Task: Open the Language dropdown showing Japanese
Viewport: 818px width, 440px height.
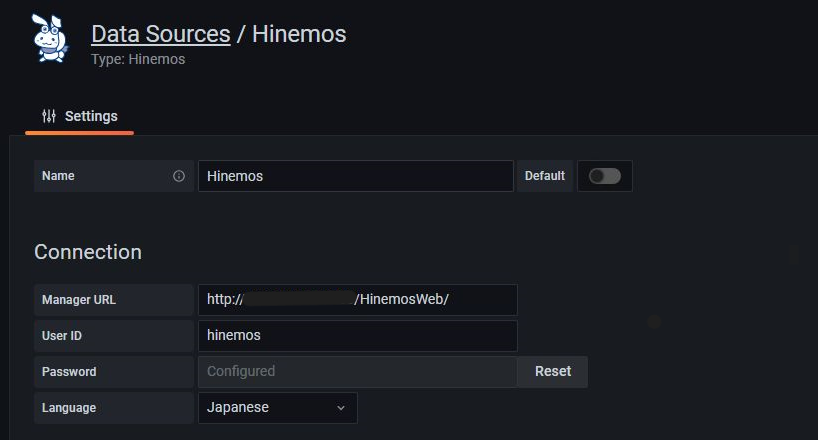Action: [x=278, y=408]
